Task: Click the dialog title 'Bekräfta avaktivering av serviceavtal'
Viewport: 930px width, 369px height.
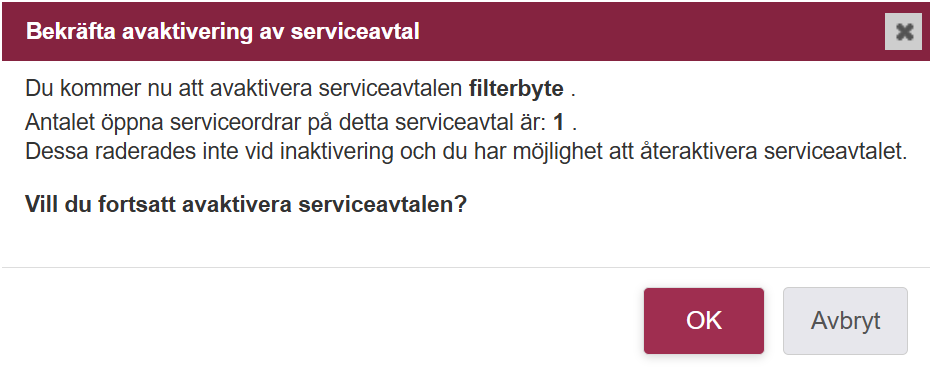Action: coord(222,31)
